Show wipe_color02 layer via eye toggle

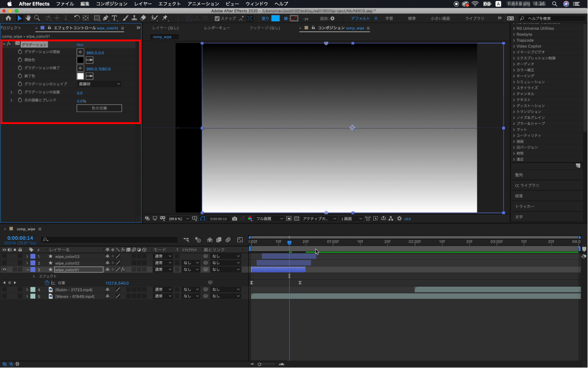[x=4, y=263]
